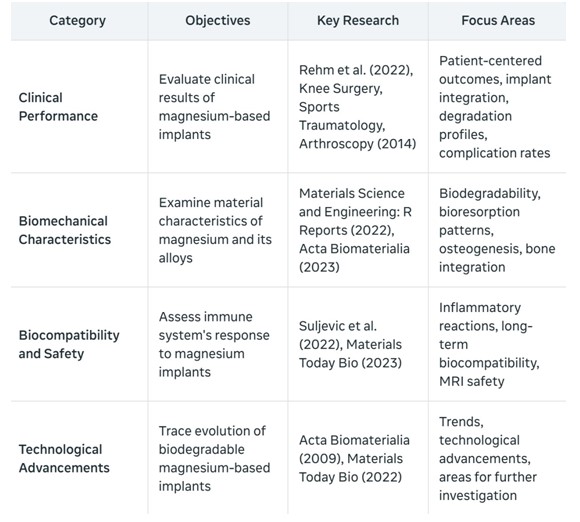Image resolution: width=580 pixels, height=522 pixels.
Task: Click the 'Trends, technological advancements' focus cell
Action: [x=488, y=459]
